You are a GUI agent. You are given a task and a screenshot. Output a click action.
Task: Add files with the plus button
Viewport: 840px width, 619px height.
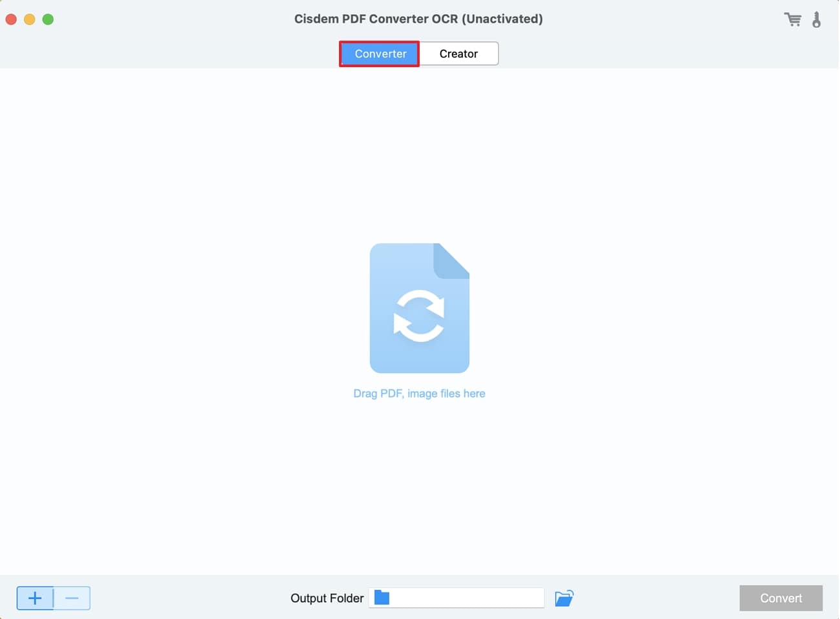pyautogui.click(x=35, y=598)
